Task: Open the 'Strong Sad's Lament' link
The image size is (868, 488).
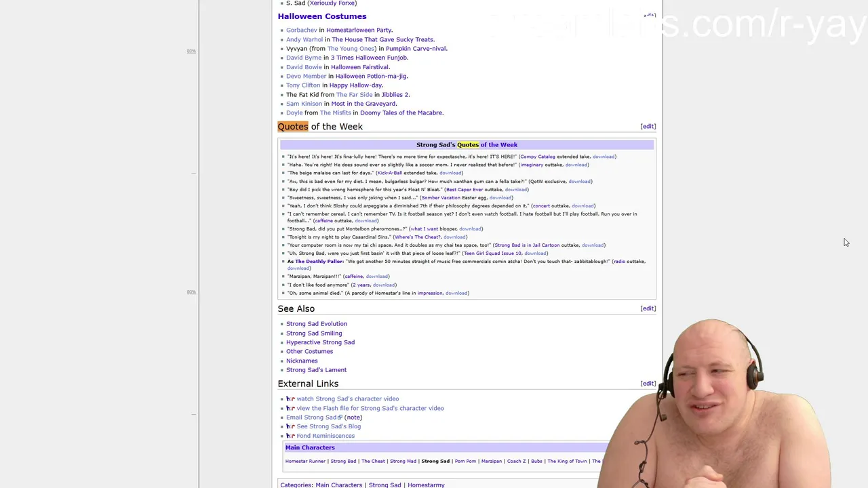Action: tap(316, 370)
